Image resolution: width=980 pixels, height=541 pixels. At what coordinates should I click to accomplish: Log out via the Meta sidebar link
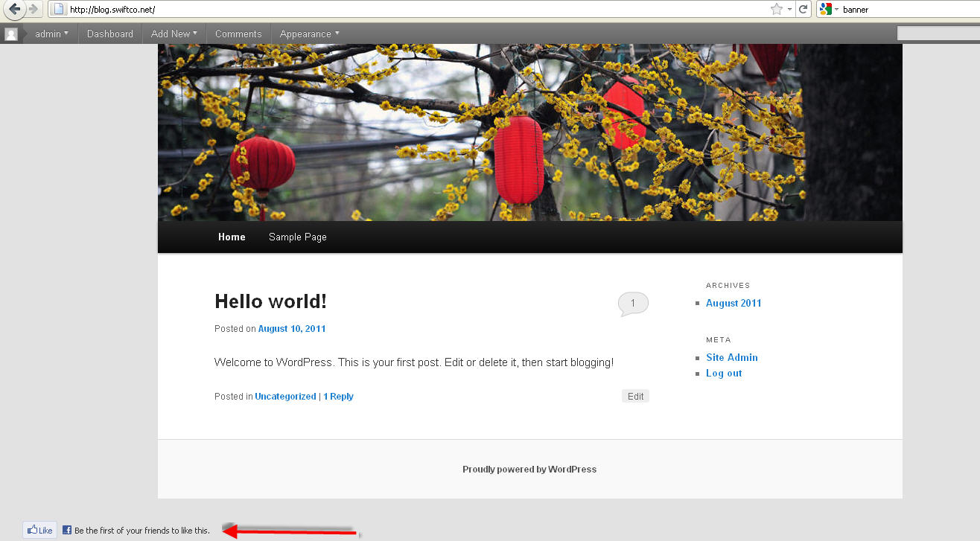(723, 373)
